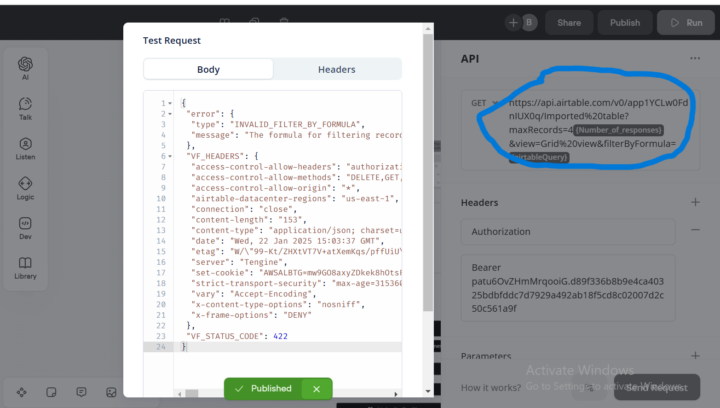Dismiss the Published notification with X
Screen dimensions: 720x408
(x=316, y=389)
